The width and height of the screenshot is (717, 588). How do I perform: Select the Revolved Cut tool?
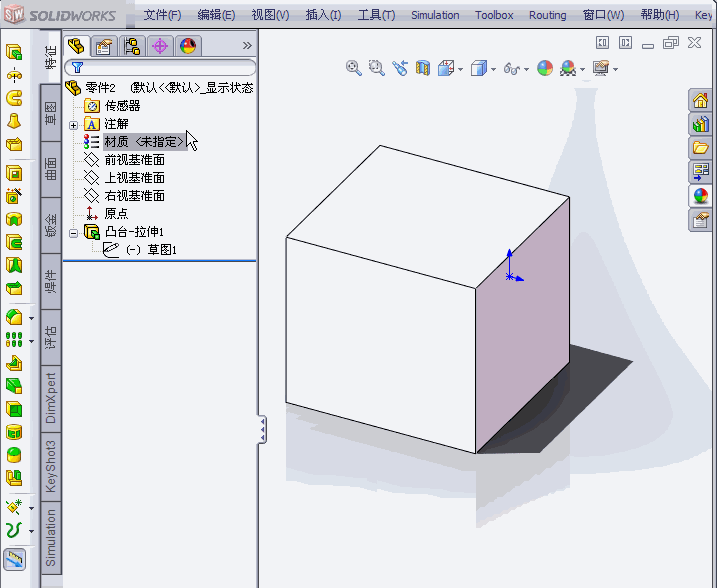click(14, 219)
